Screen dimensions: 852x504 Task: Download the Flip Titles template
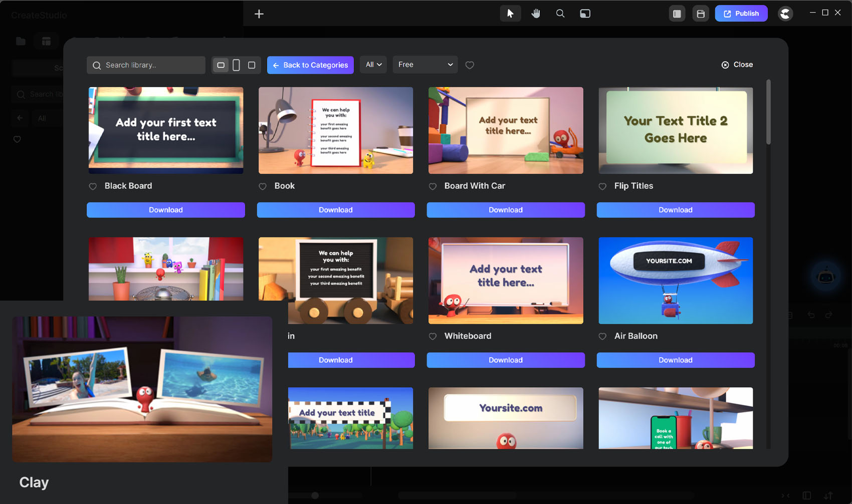pos(675,210)
